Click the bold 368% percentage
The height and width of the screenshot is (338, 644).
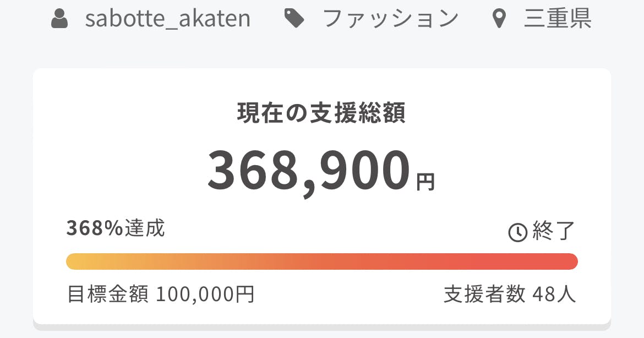coord(95,228)
